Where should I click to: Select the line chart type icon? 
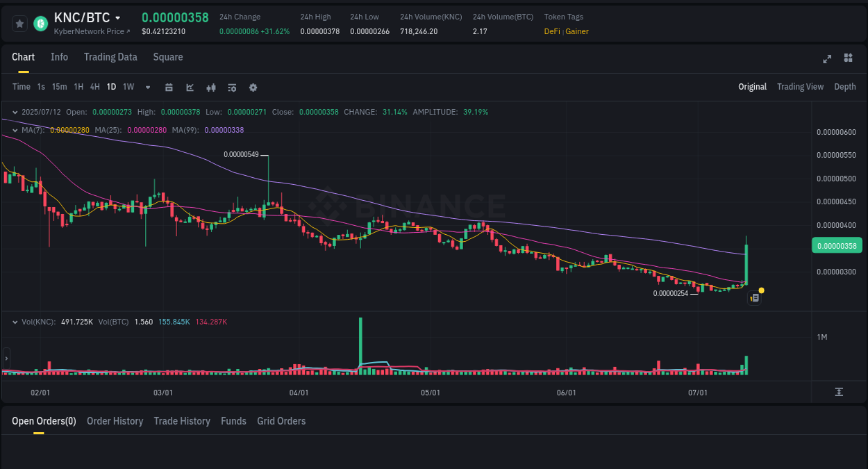click(x=189, y=87)
